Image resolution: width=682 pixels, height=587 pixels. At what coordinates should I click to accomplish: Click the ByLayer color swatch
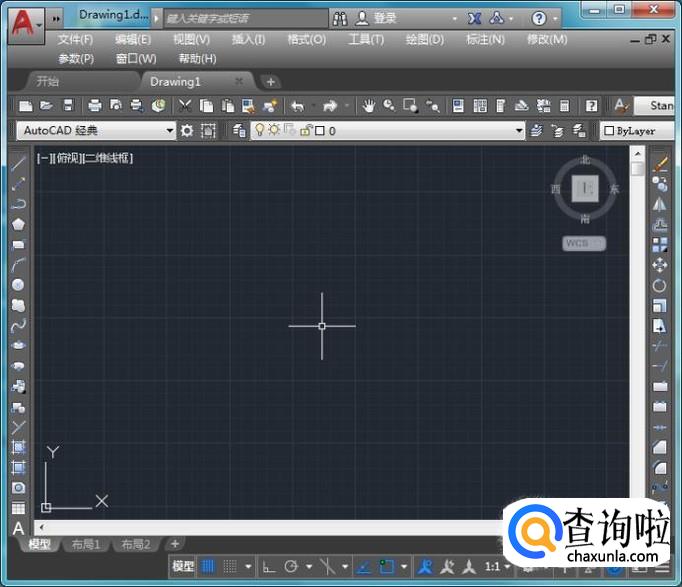pyautogui.click(x=609, y=131)
